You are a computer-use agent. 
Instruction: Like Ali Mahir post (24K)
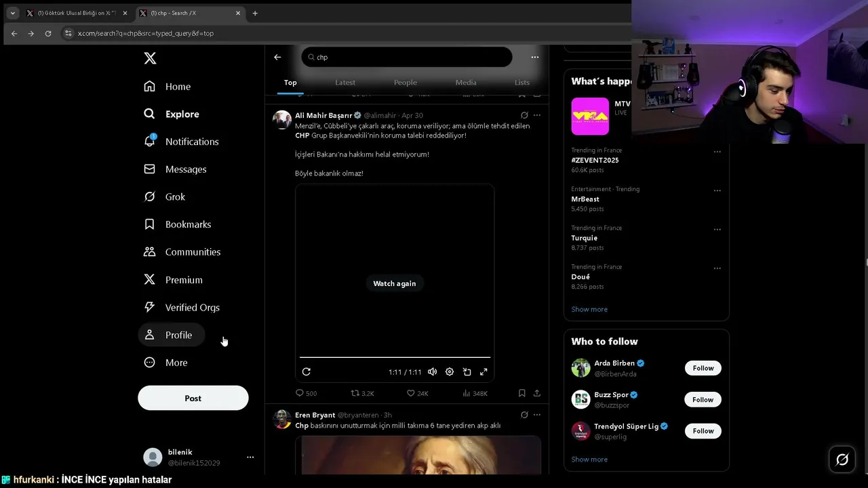pos(418,393)
